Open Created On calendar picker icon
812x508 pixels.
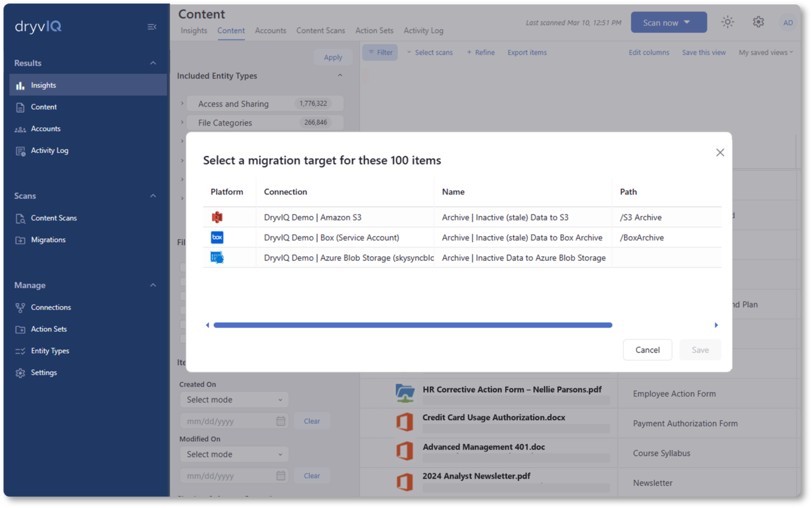tap(281, 421)
